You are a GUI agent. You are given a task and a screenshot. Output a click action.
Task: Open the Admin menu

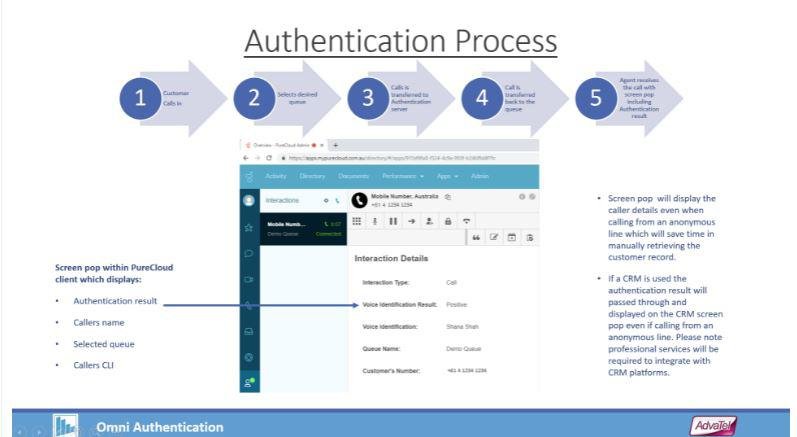(x=480, y=176)
